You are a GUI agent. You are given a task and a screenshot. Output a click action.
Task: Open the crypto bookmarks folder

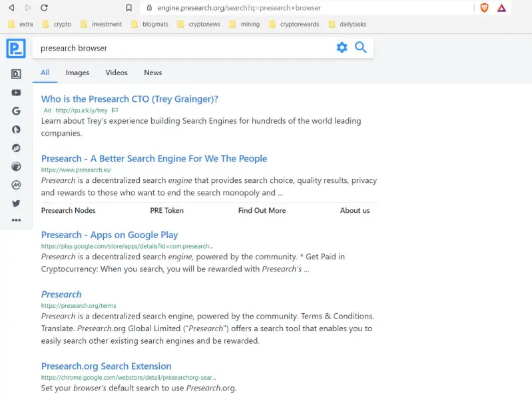point(57,24)
